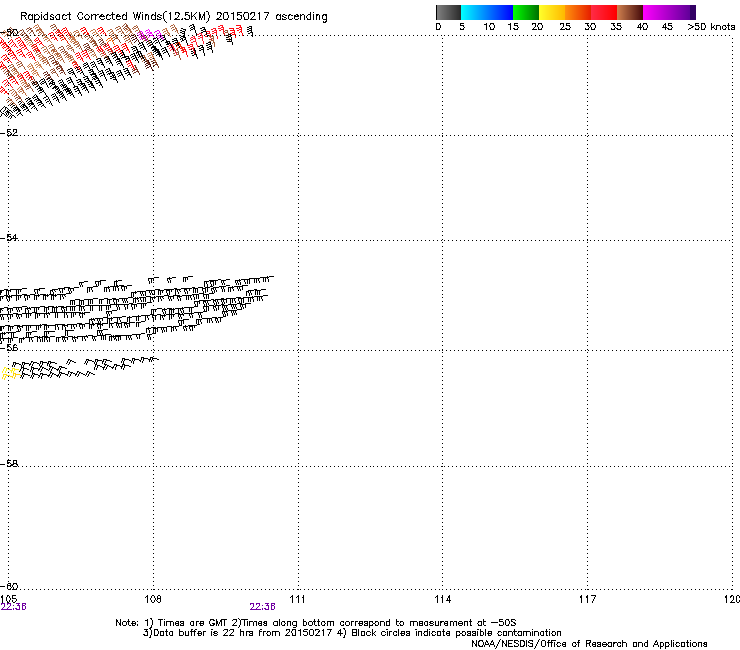Click the '-58' latitude axis label
The image size is (740, 650).
coord(9,464)
